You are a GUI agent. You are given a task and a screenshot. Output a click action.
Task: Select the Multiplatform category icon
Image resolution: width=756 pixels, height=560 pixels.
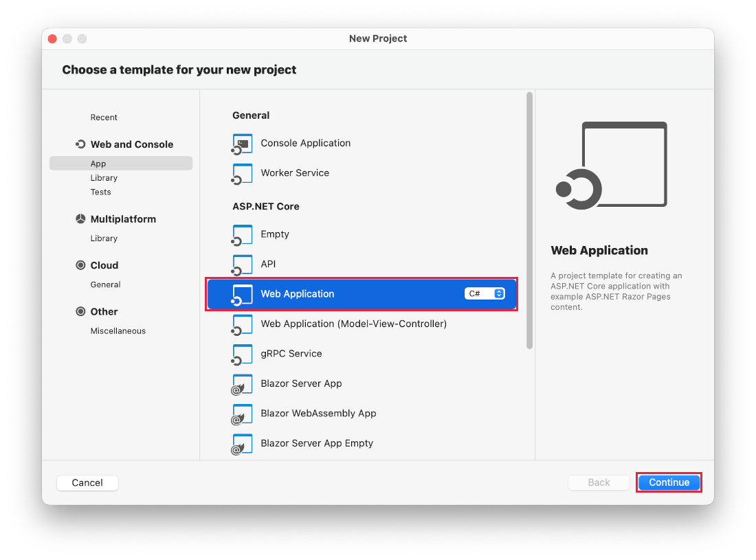pos(81,219)
